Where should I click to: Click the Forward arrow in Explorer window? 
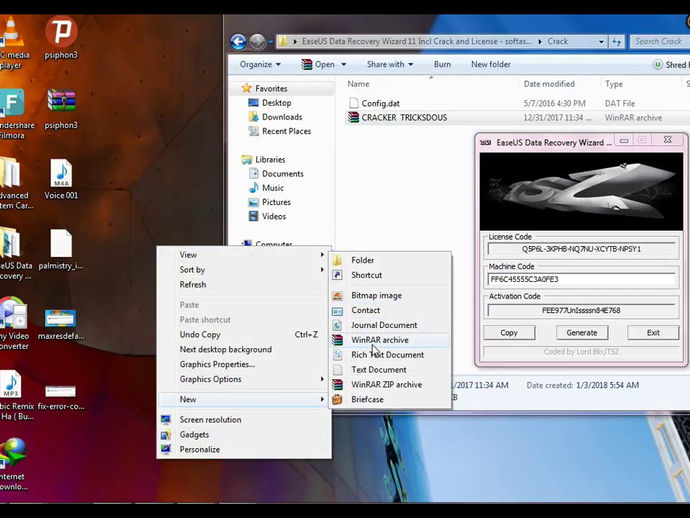(x=257, y=42)
